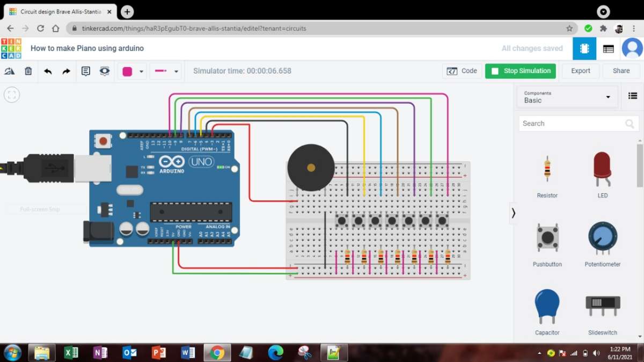Screen dimensions: 644x362
Task: Click the project title text
Action: point(87,48)
